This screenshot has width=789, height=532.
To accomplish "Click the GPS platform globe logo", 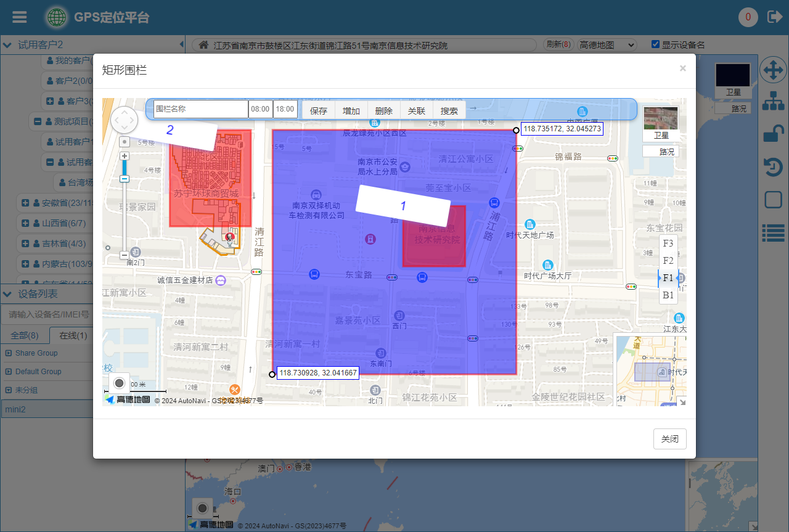I will point(57,17).
